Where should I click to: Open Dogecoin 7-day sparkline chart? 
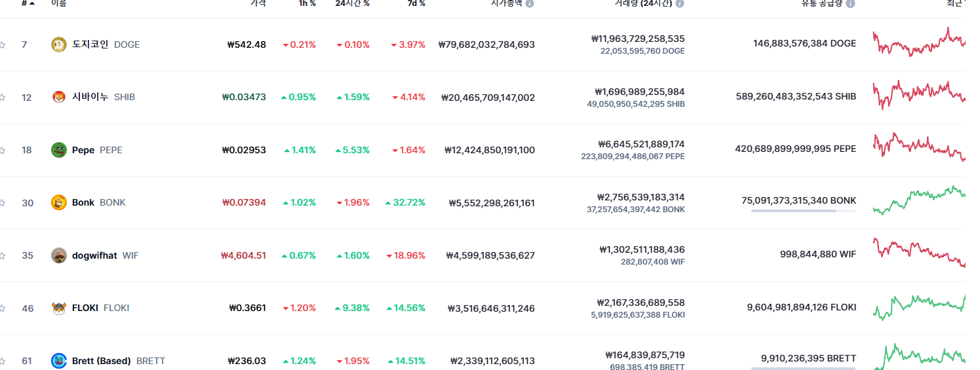point(918,42)
